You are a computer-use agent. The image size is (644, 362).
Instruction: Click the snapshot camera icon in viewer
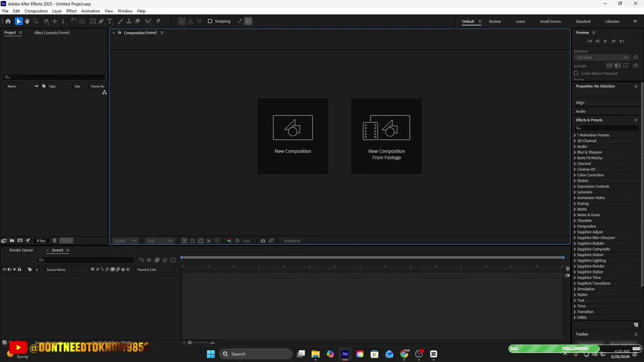[x=263, y=241]
